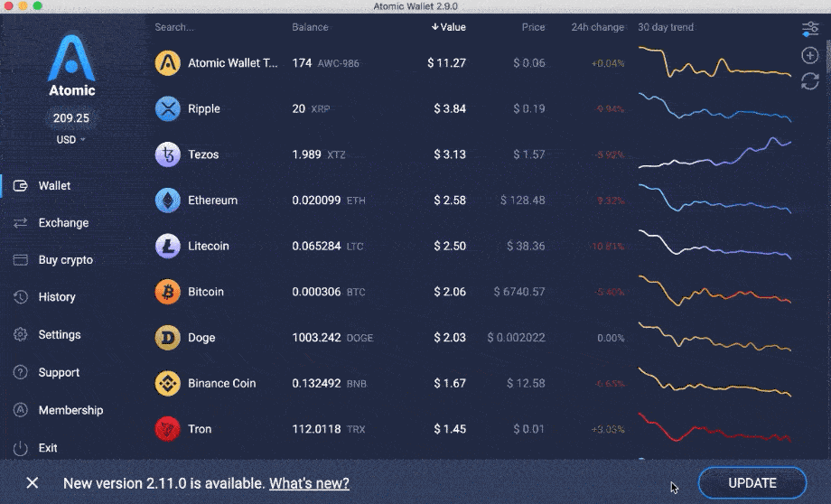831x504 pixels.
Task: Click the Doge coin icon
Action: (167, 338)
